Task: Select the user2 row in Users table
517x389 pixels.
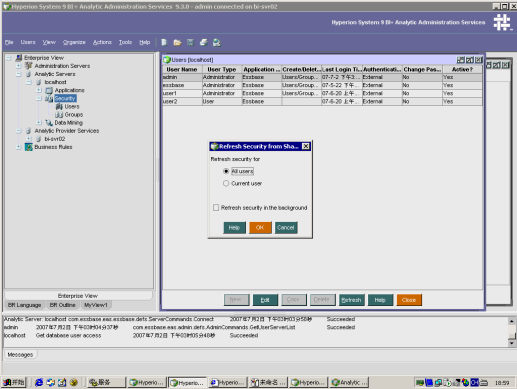Action: (322, 101)
